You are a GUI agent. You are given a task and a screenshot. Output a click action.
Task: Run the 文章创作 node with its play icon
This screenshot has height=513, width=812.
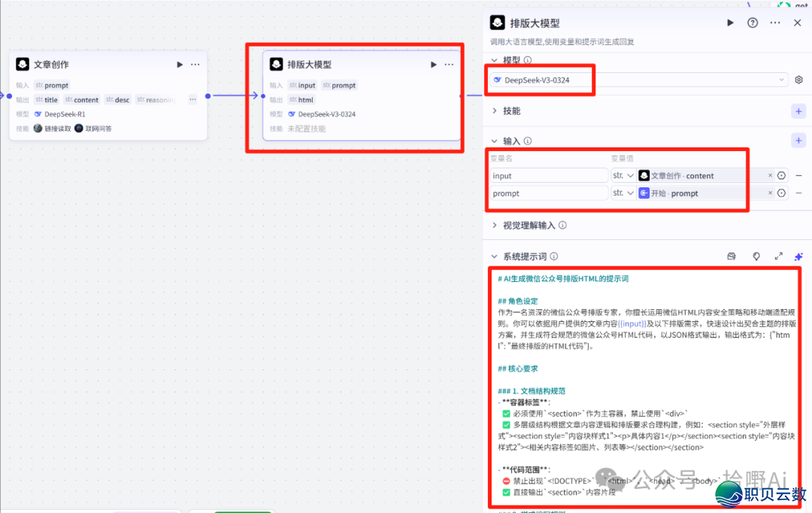(179, 64)
